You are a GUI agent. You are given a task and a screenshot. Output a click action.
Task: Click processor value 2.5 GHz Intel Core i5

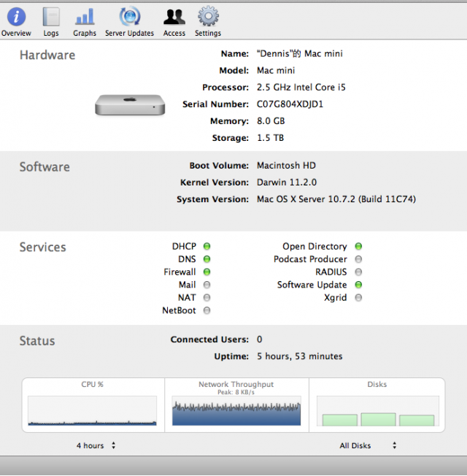point(301,87)
